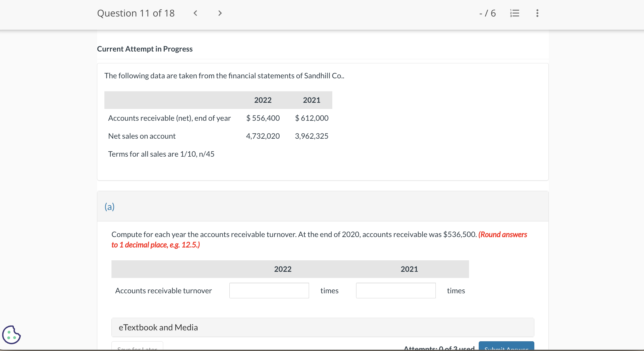This screenshot has height=351, width=644.
Task: Go to the previous question arrow
Action: pyautogui.click(x=195, y=13)
